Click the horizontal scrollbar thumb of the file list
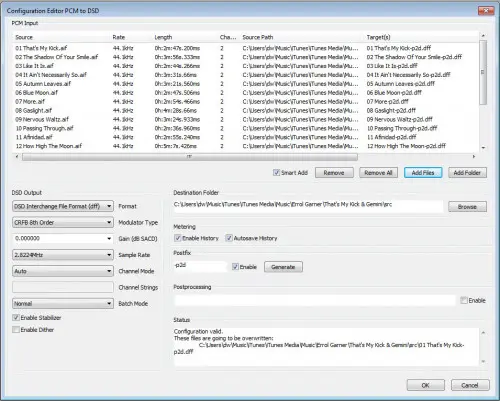 coord(190,157)
